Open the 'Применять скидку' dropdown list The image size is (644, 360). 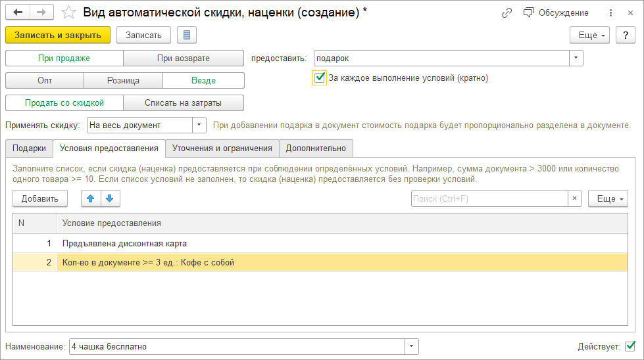pos(199,125)
